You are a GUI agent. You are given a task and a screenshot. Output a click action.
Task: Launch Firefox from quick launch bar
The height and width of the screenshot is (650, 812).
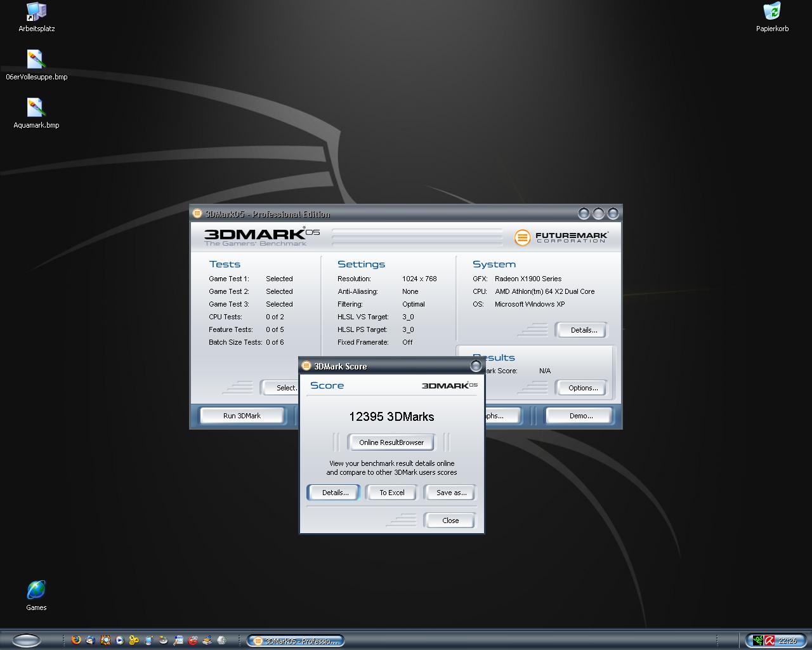[x=76, y=640]
